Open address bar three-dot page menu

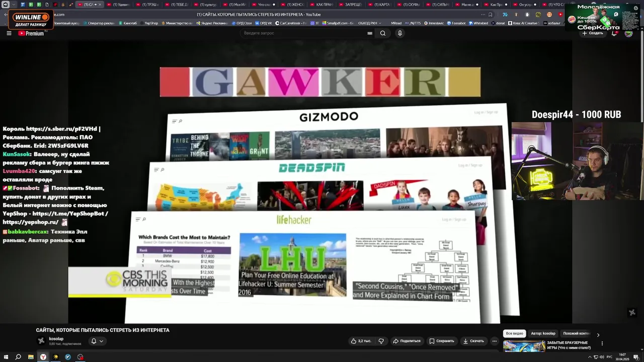(483, 15)
